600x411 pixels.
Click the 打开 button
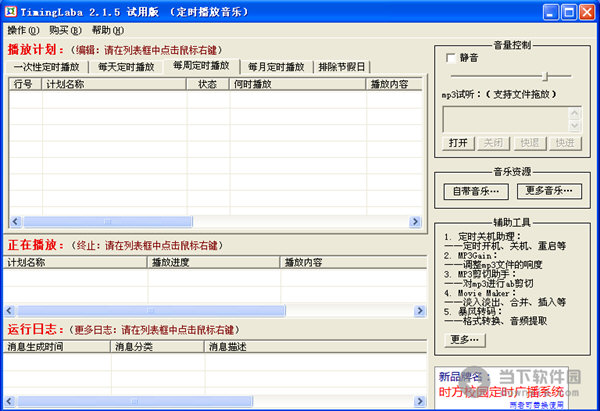458,143
